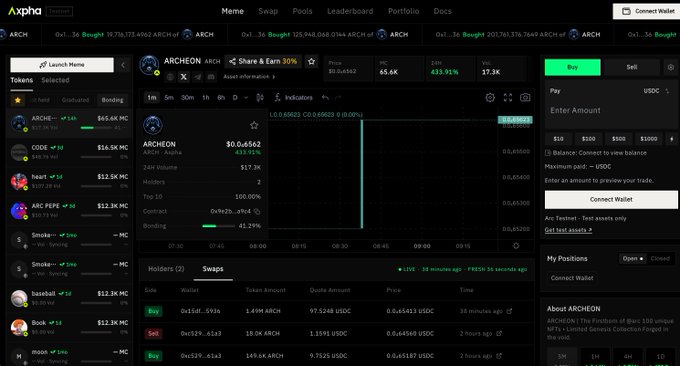Viewport: 680px width, 366px height.
Task: Open the Docs page
Action: click(442, 11)
